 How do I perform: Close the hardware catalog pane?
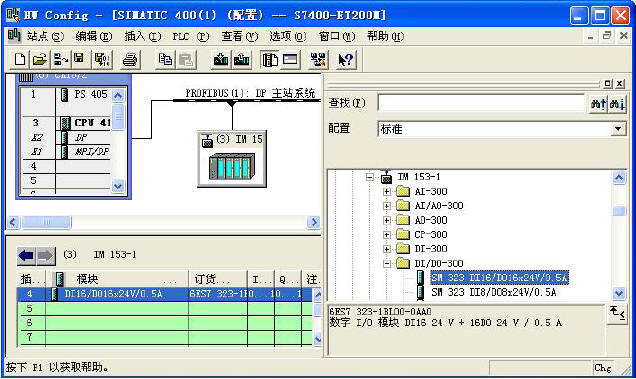[x=620, y=84]
